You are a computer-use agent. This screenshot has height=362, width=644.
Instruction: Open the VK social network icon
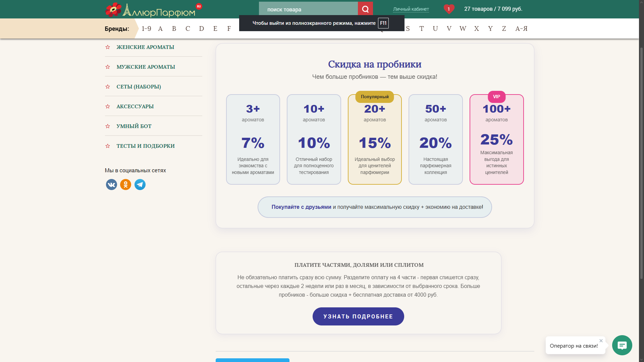tap(111, 185)
